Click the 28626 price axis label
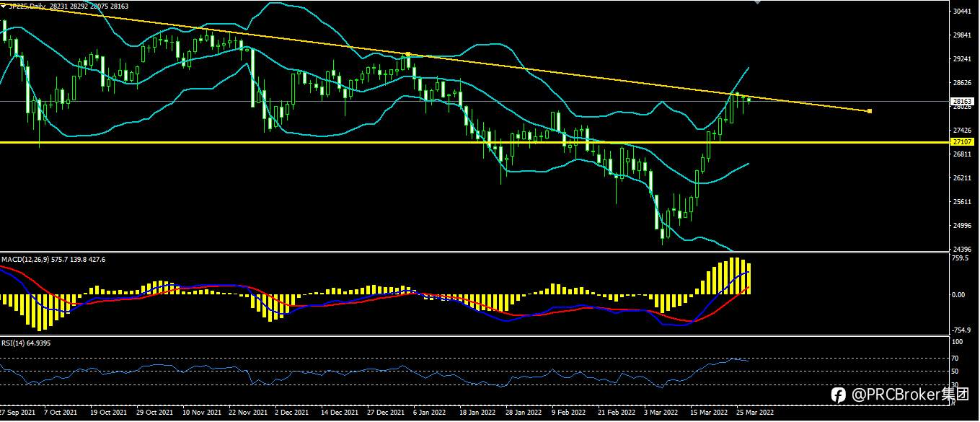The height and width of the screenshot is (422, 980). point(961,83)
